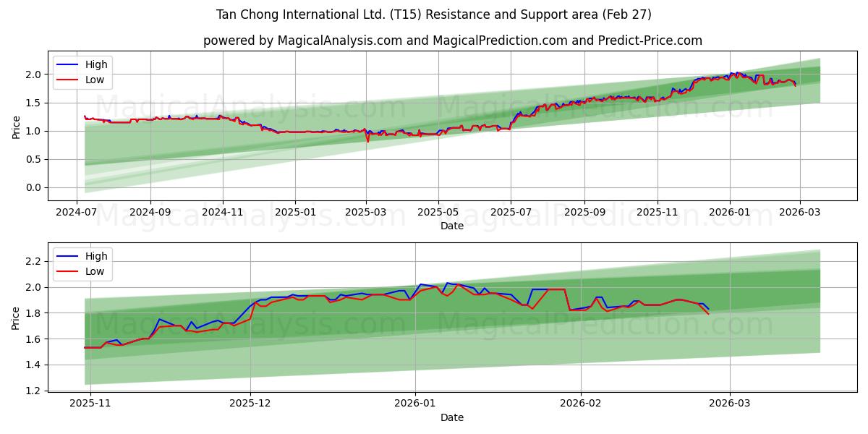Image resolution: width=868 pixels, height=434 pixels.
Task: Click the top chart's 'Price' axis label
Action: coord(16,126)
